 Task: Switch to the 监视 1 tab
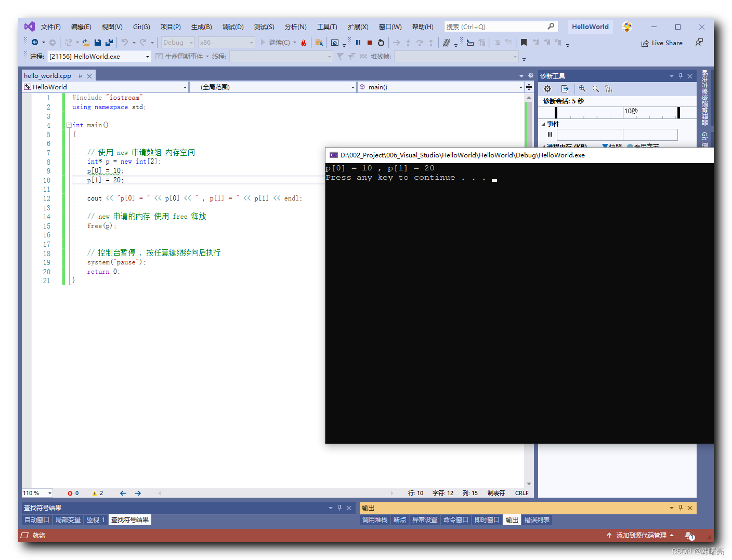[x=96, y=520]
